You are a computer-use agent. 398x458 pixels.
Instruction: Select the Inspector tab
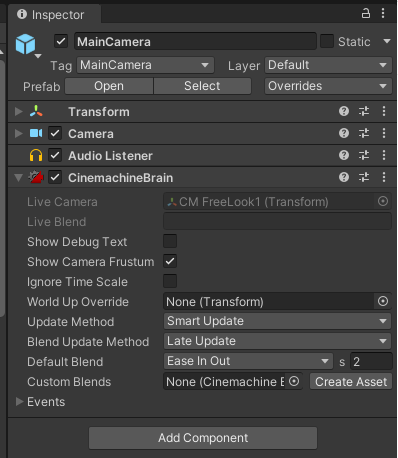coord(54,14)
